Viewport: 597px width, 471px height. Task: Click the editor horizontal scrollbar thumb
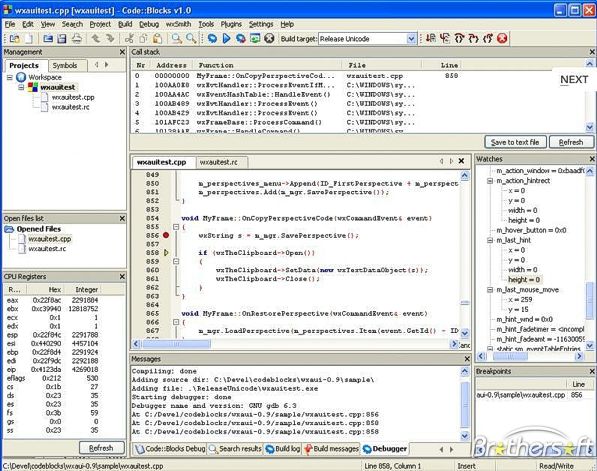[x=176, y=344]
